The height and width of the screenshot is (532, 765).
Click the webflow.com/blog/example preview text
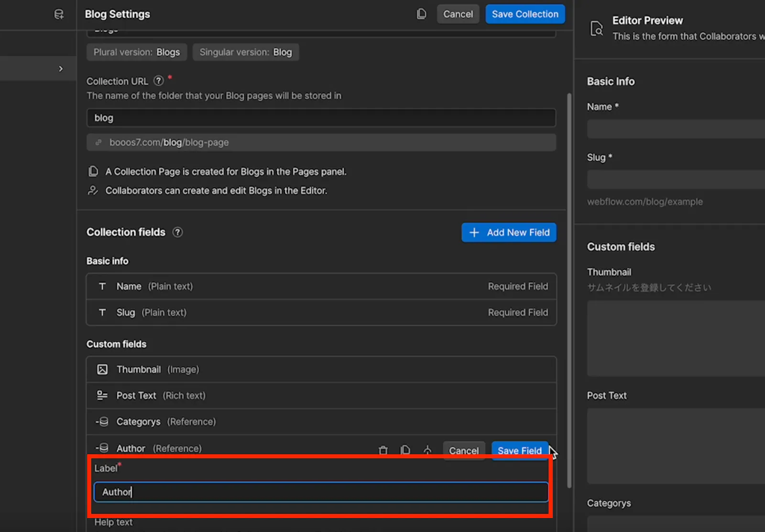point(645,202)
